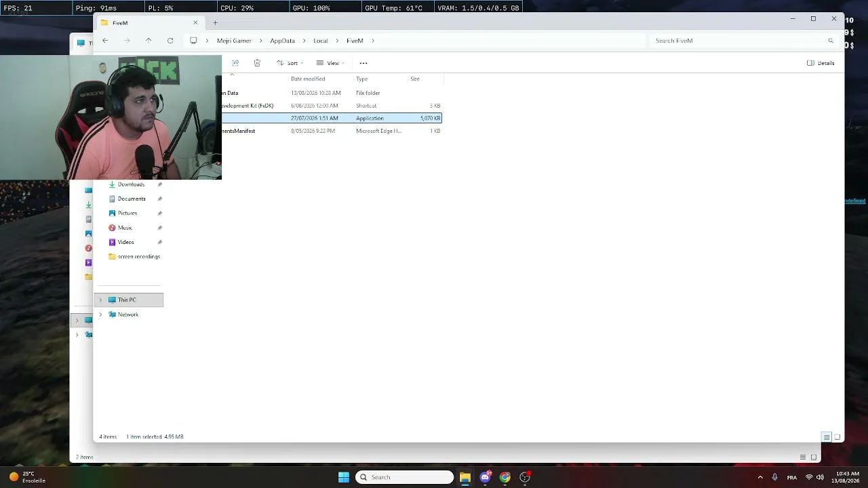Click the Pictures icon in sidebar
Viewport: 868px width, 488px height.
click(x=112, y=213)
